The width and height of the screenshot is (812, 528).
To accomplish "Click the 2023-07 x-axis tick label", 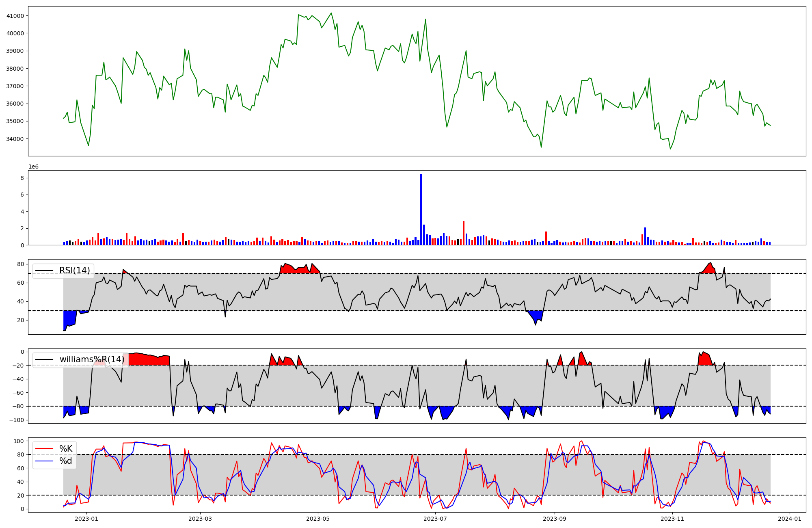I will [x=435, y=518].
